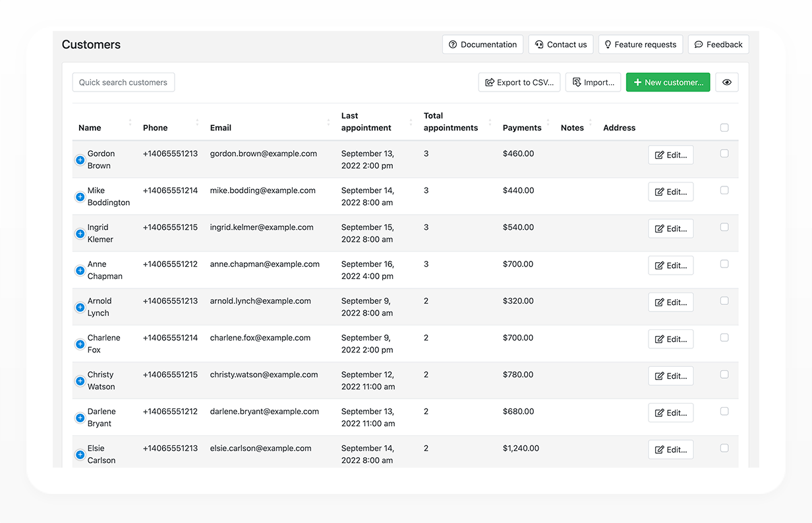Click email elsie.carlson@example.com
The image size is (812, 523).
click(261, 449)
